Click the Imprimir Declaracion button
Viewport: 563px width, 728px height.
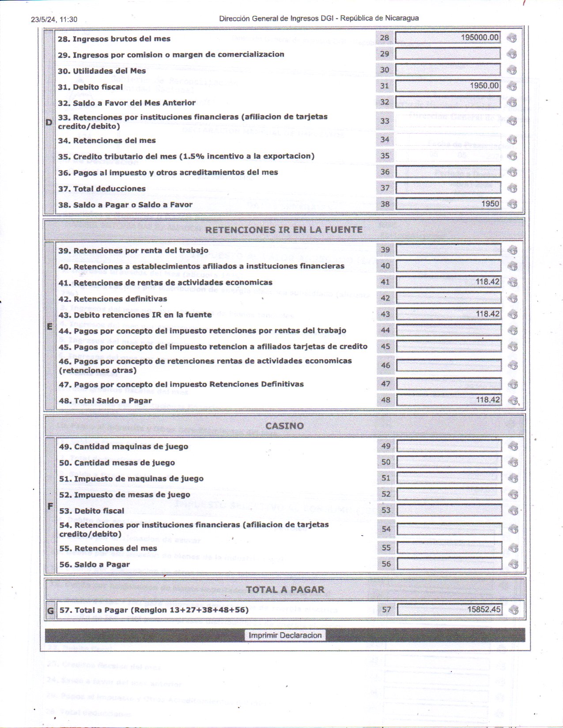click(285, 635)
